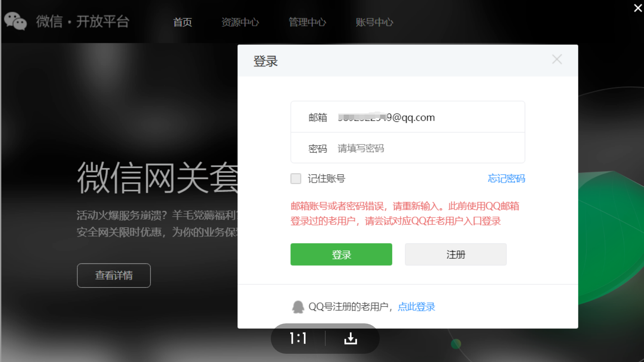This screenshot has width=644, height=362.
Task: Click the 记住账号 label text
Action: (326, 178)
